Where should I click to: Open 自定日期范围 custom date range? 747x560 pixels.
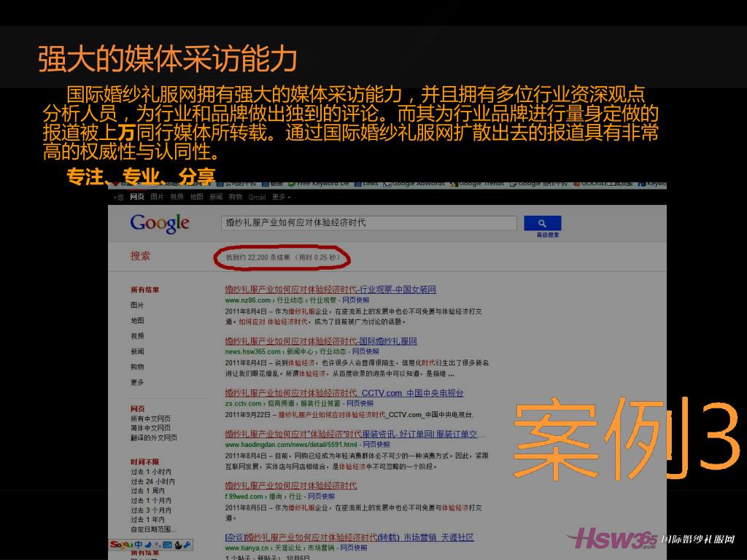coord(153,529)
